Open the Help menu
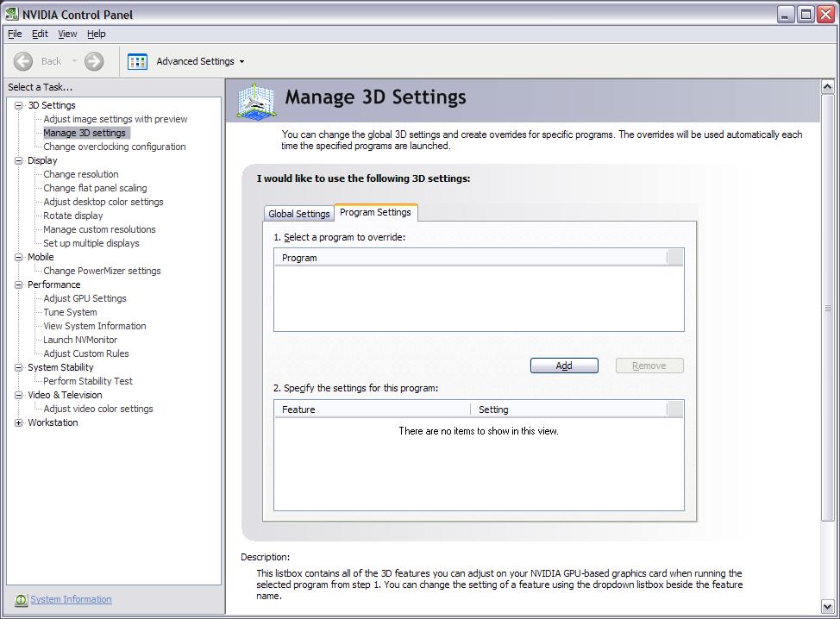This screenshot has width=840, height=619. [97, 34]
